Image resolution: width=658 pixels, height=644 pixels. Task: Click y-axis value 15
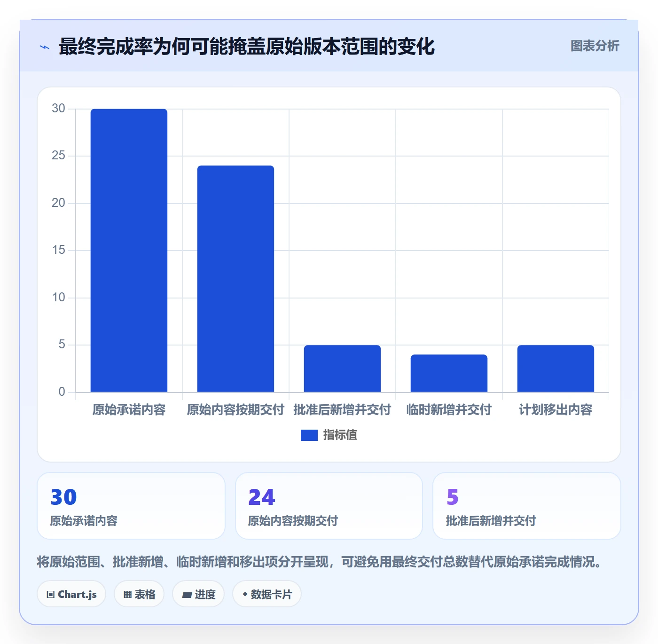tap(58, 250)
